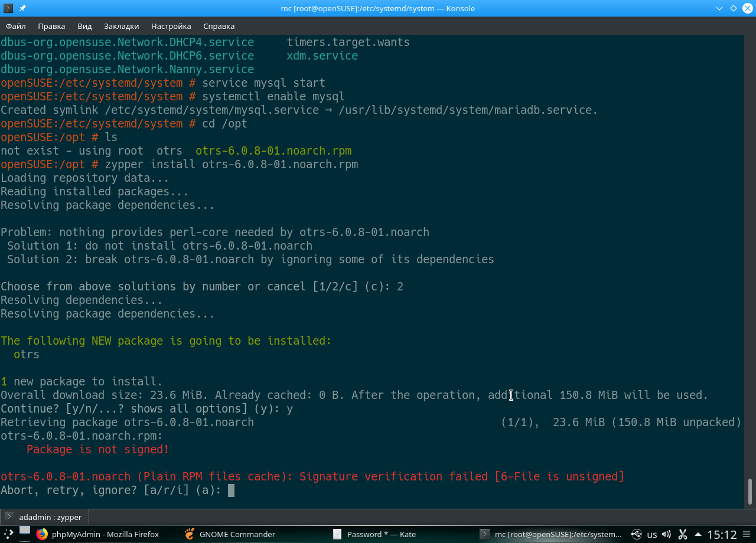This screenshot has width=756, height=543.
Task: Click 'The following NEW package' line
Action: [x=166, y=341]
